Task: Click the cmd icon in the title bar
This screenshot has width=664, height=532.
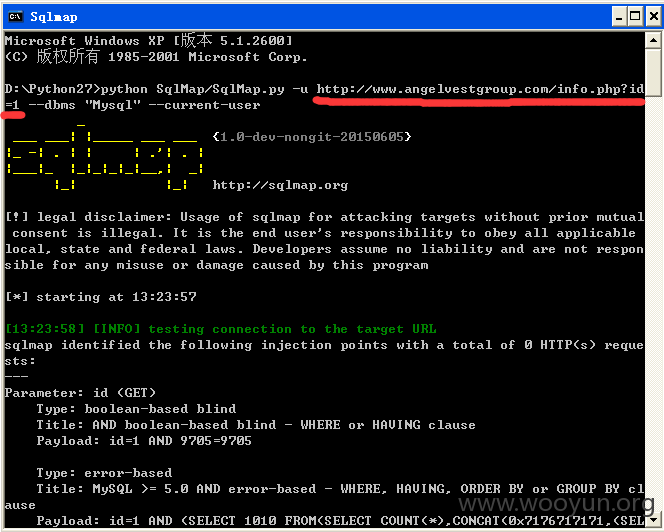Action: click(16, 17)
